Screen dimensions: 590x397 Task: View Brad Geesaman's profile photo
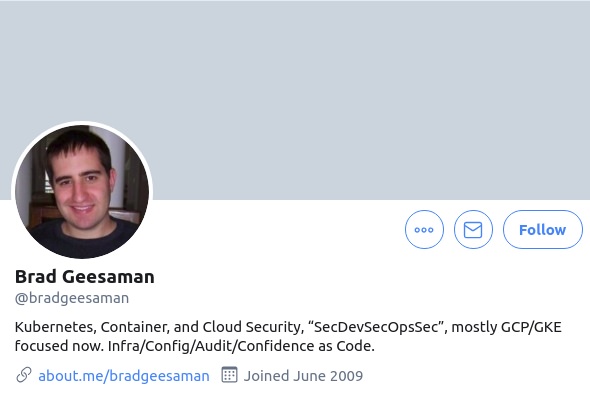tap(82, 191)
